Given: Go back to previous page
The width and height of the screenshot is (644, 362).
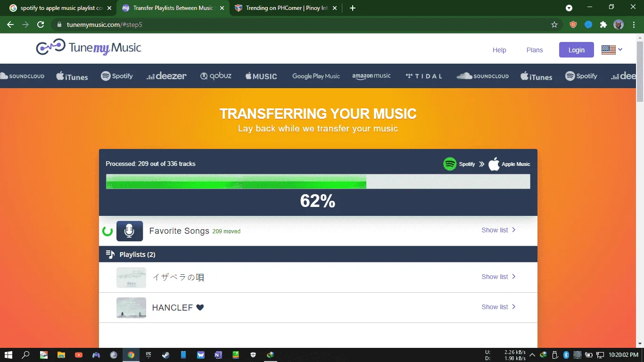Looking at the screenshot, I should tap(10, 25).
